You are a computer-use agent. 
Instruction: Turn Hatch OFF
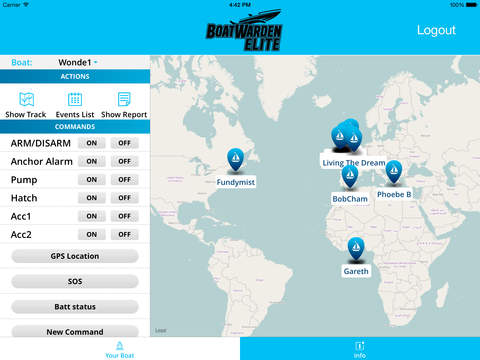tap(124, 198)
